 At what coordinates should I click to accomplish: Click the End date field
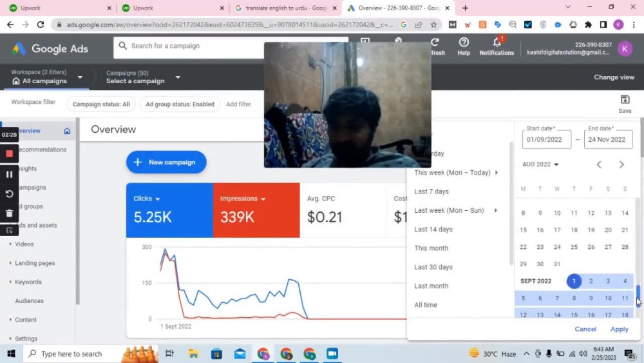coord(608,139)
